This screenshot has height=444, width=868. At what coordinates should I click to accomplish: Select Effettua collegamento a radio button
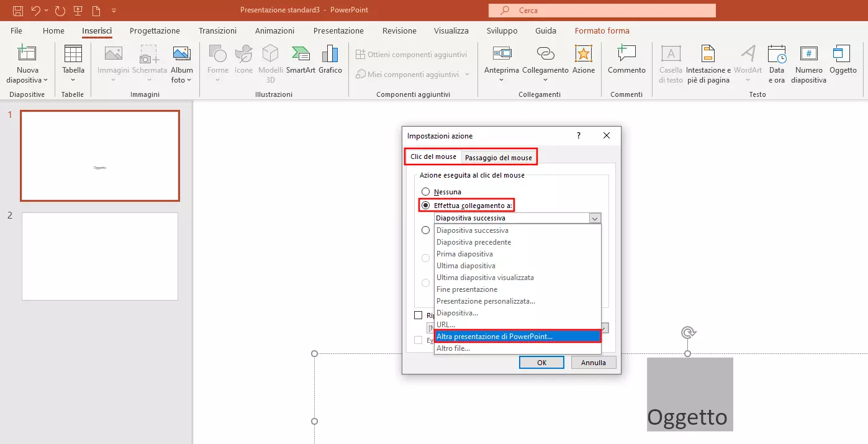425,206
